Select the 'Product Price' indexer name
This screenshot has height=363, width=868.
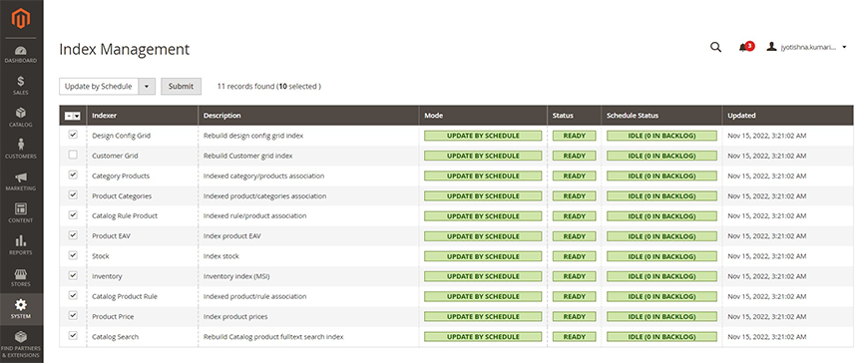click(x=113, y=316)
